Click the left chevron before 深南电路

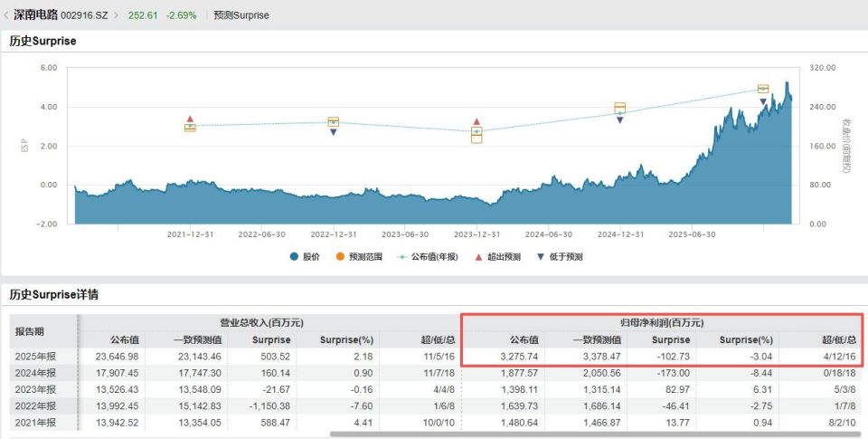(x=6, y=15)
